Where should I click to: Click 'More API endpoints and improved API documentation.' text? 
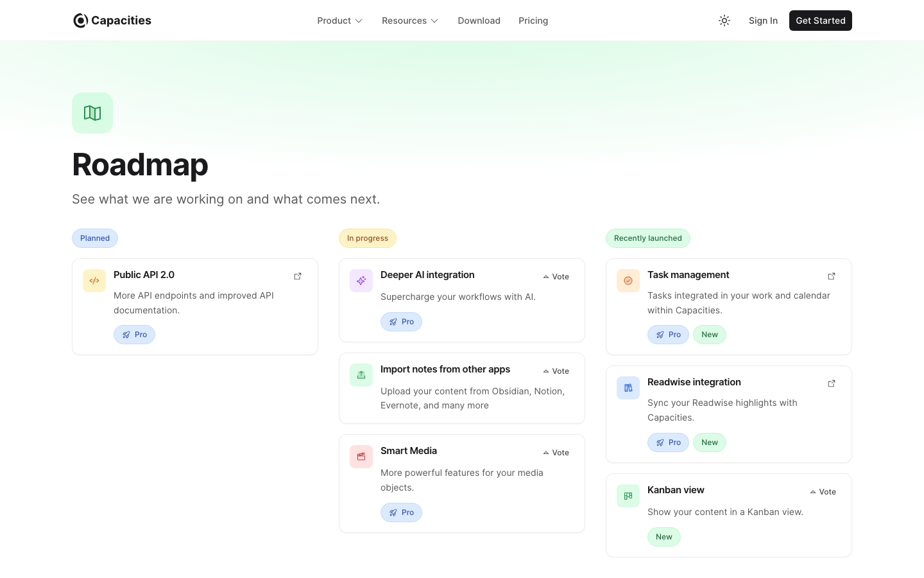[x=194, y=303]
